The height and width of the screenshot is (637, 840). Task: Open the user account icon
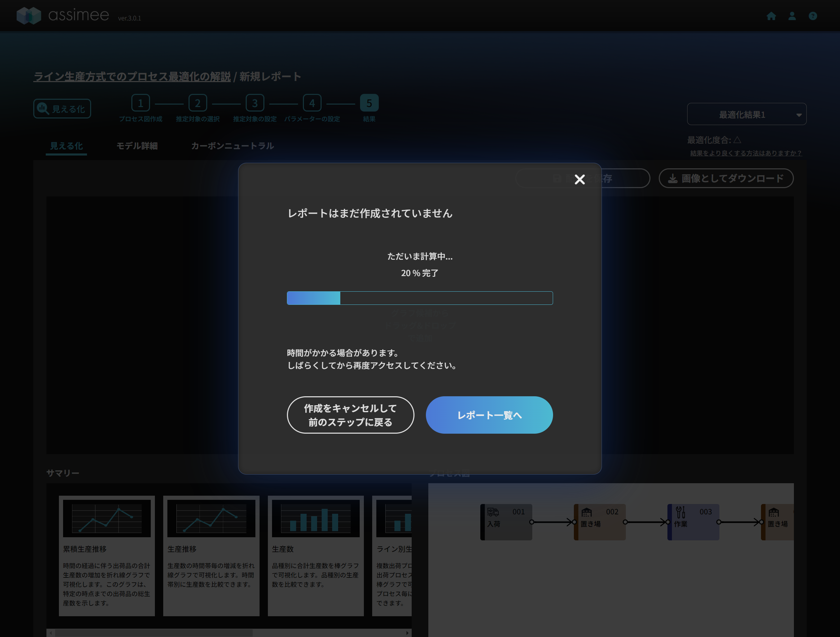pos(792,16)
